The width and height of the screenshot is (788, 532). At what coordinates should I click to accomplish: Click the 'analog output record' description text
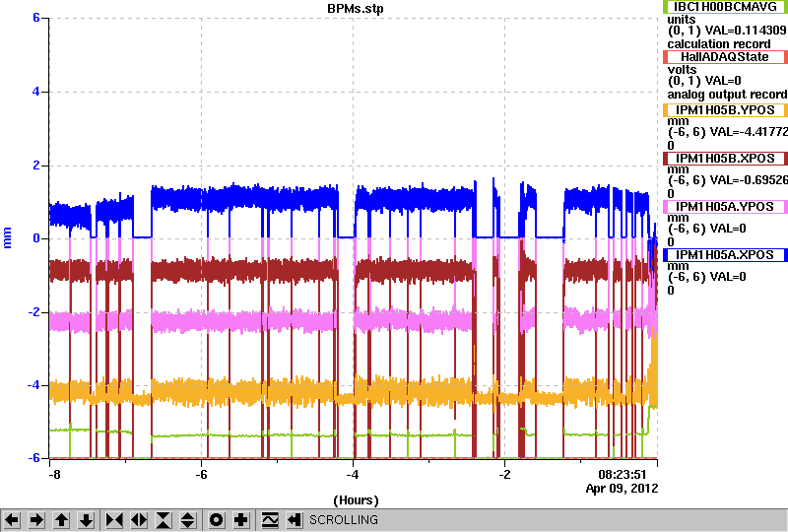coord(727,95)
